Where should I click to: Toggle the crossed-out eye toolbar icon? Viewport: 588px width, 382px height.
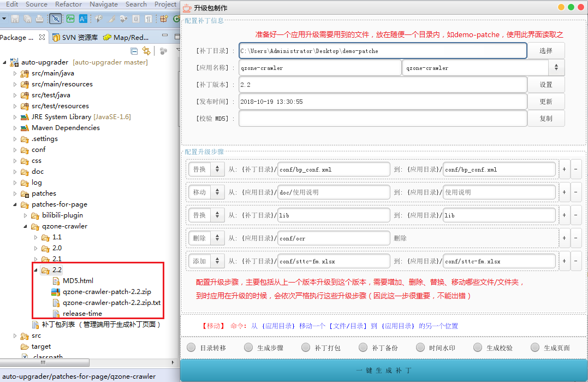(x=56, y=19)
